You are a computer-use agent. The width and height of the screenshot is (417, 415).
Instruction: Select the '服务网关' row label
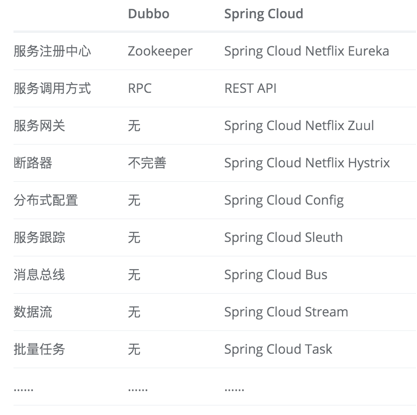click(x=39, y=126)
